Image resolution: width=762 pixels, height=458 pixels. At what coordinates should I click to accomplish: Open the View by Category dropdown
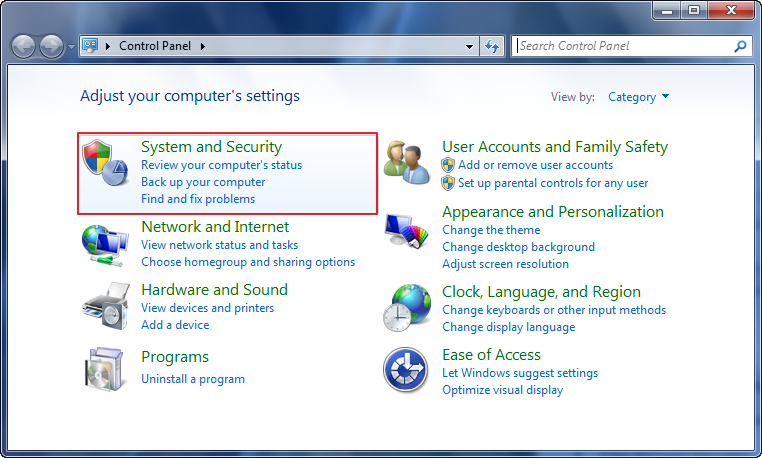[639, 97]
